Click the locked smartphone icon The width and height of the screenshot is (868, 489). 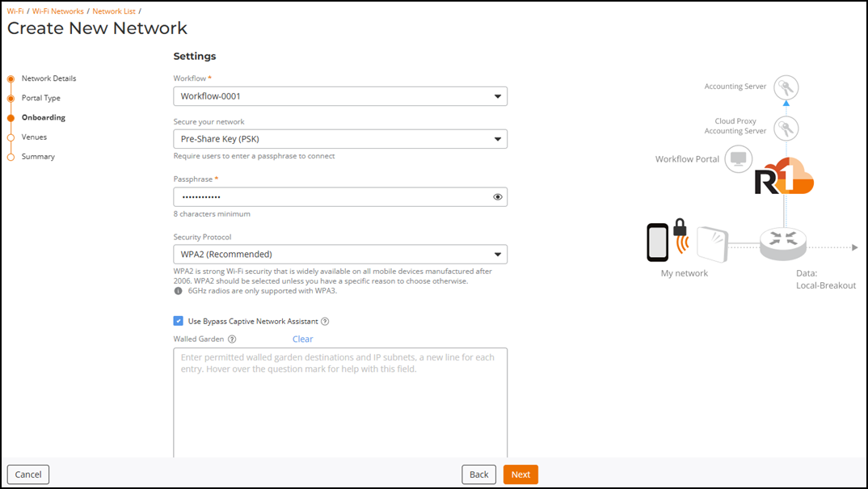665,239
